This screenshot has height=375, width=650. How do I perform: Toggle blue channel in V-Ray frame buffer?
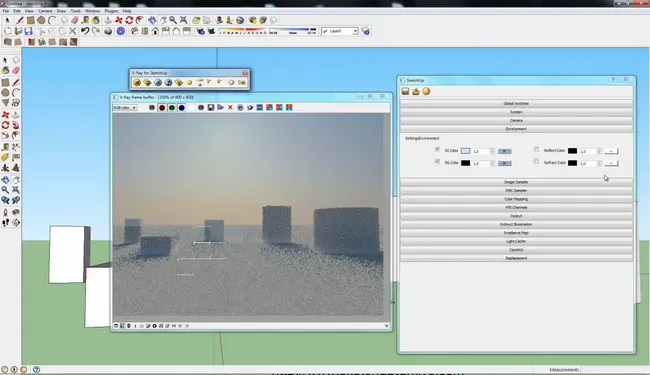click(182, 108)
